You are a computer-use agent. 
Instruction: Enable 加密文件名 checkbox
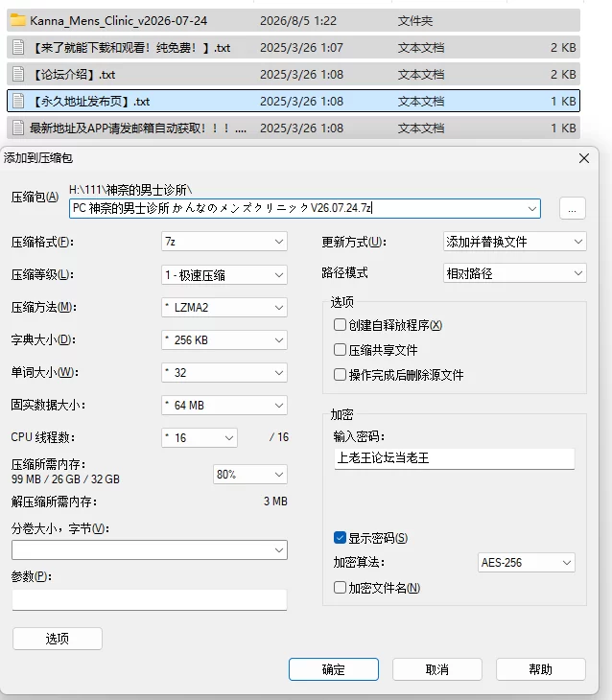340,588
